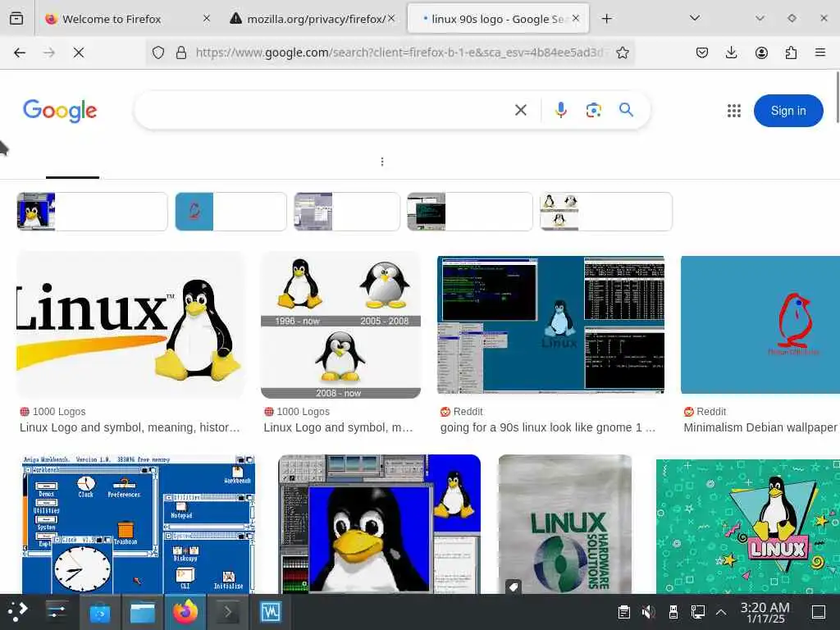Bookmark this page with the star icon
The width and height of the screenshot is (840, 630).
[x=622, y=52]
